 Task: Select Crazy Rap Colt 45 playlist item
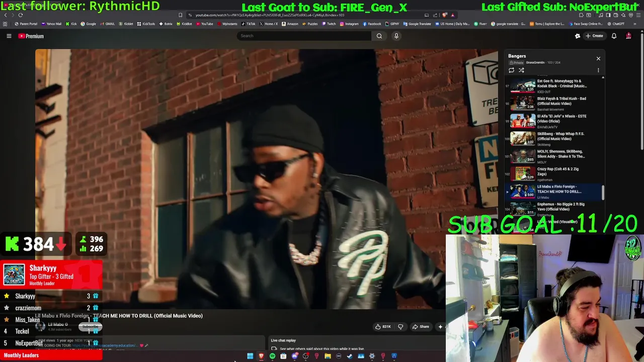pyautogui.click(x=552, y=174)
